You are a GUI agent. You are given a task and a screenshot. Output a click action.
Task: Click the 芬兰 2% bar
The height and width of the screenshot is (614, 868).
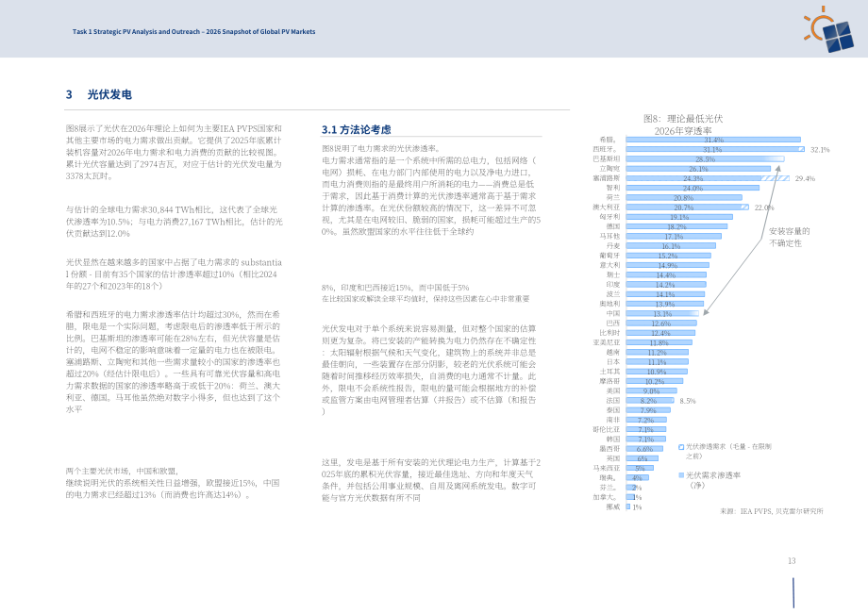point(633,488)
